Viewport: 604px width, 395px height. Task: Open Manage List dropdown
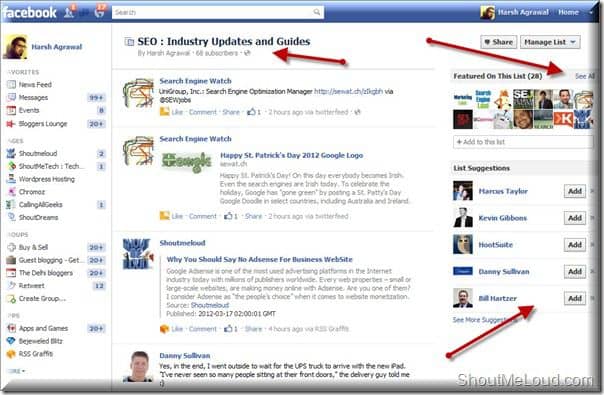550,42
